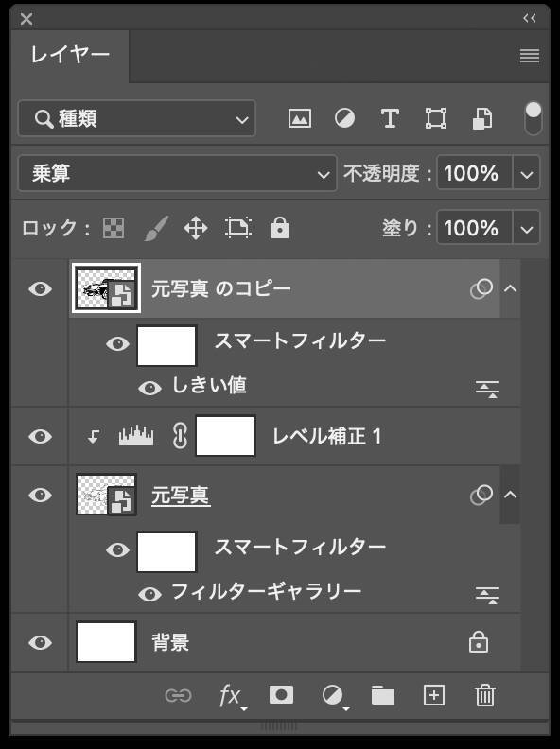Viewport: 560px width, 749px height.
Task: Collapse panel with double-arrow icon
Action: pos(530,18)
